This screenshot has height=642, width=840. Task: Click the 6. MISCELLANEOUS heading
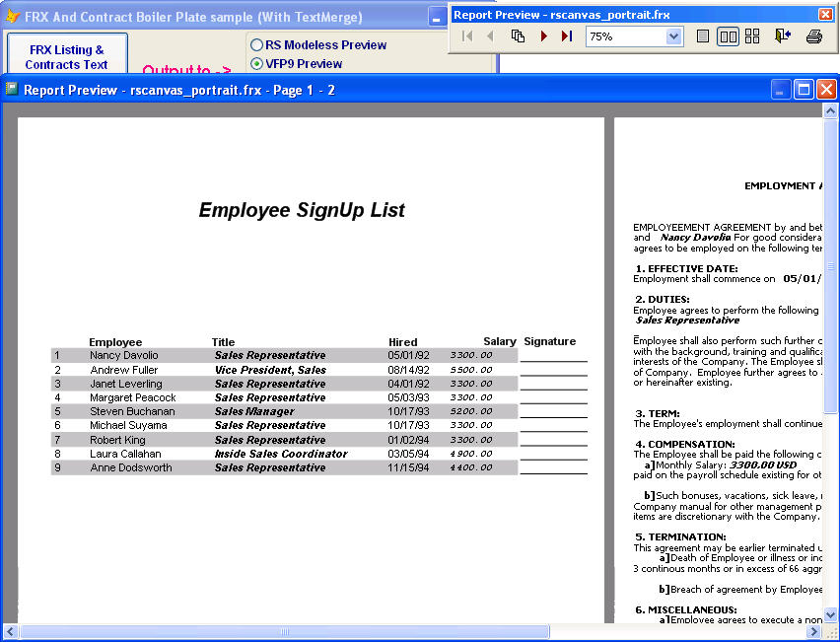(x=686, y=609)
